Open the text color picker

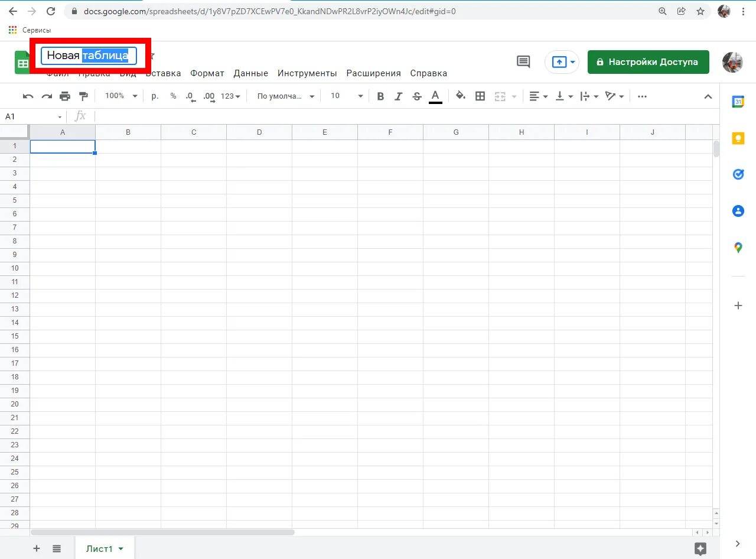click(x=435, y=96)
